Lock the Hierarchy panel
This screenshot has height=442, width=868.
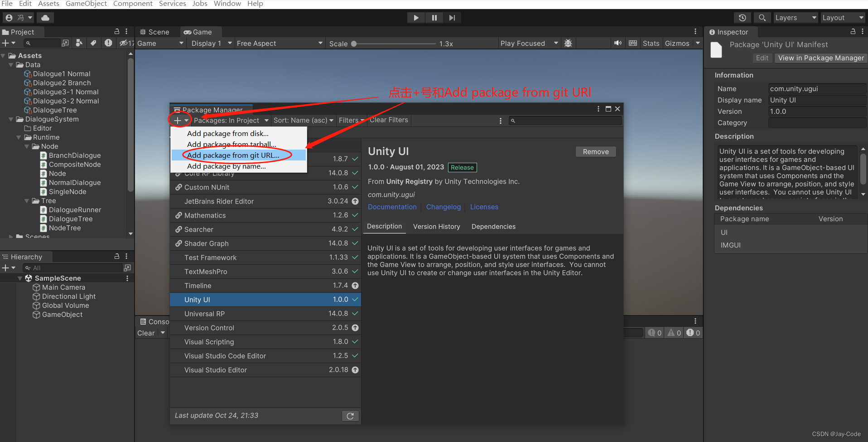click(117, 256)
